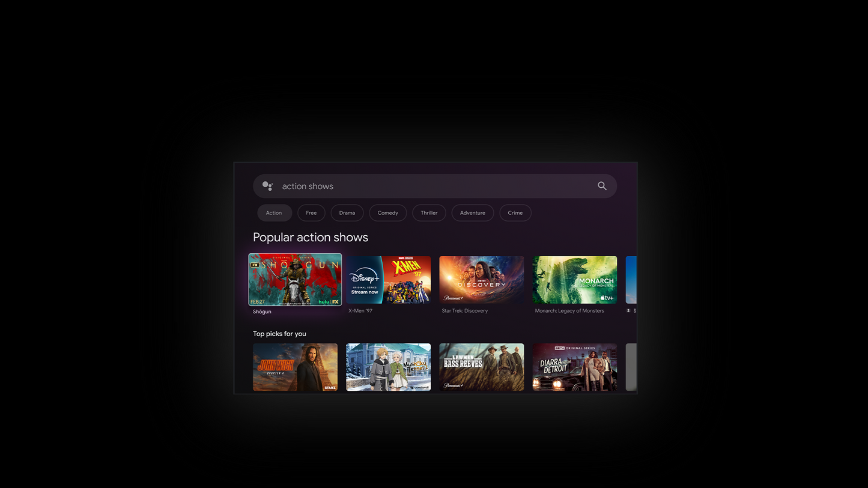Open the Mushoku Tensei anime thumbnail

coord(388,367)
